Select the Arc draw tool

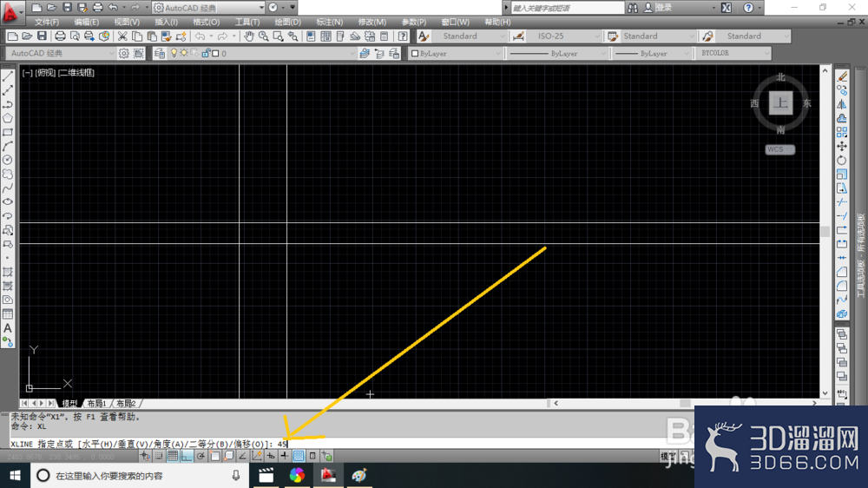8,146
